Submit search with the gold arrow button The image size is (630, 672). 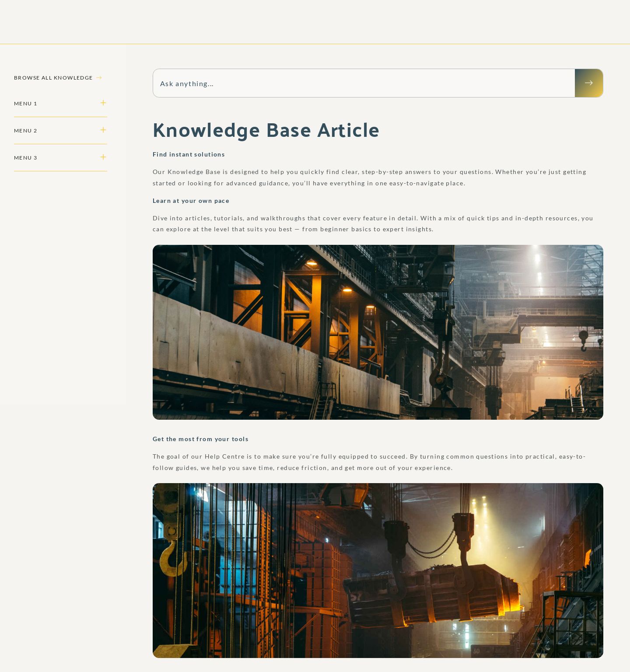coord(588,83)
